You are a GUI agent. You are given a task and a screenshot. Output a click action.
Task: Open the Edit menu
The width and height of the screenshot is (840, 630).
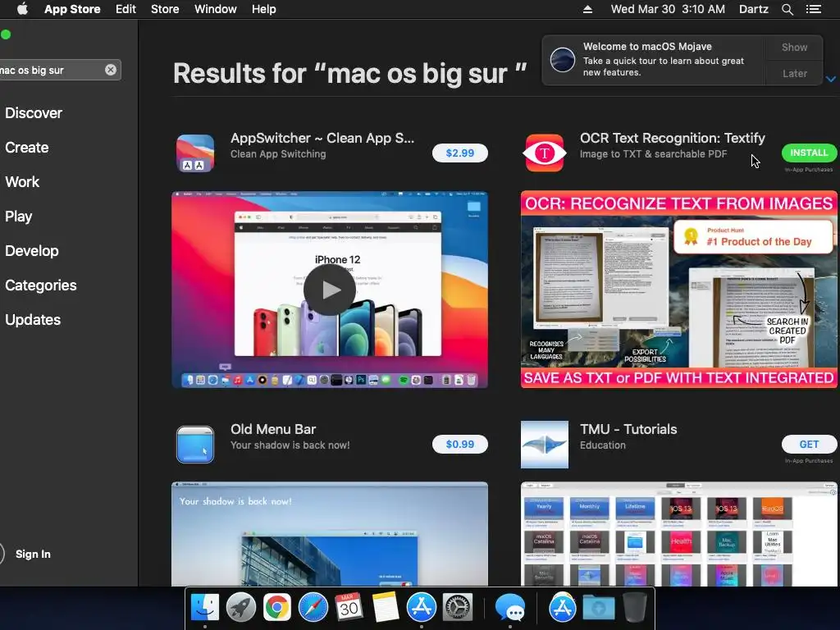(126, 9)
